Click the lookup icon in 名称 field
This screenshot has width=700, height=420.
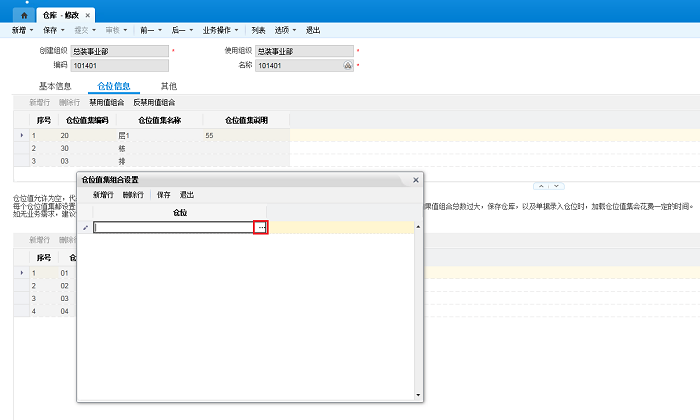[x=347, y=65]
